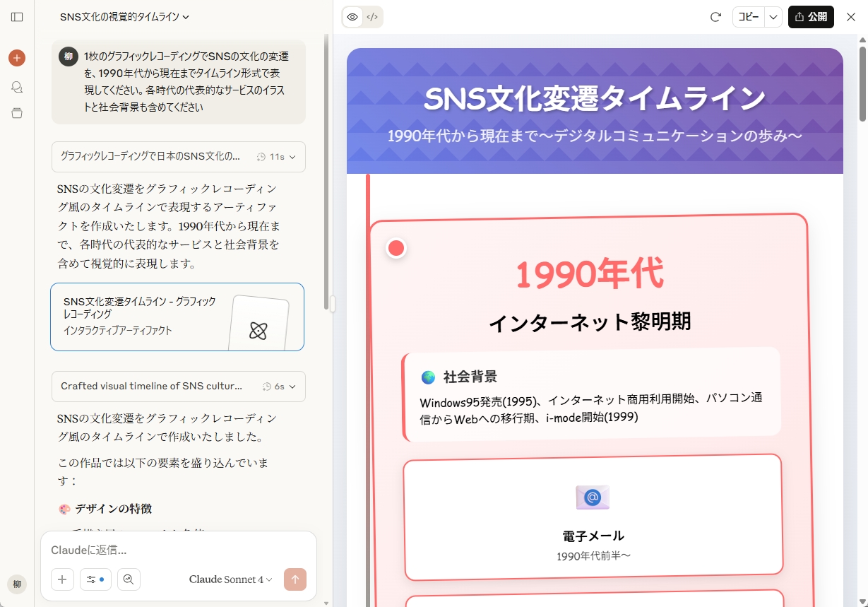Switch to artifact preview eye view
Image resolution: width=868 pixels, height=607 pixels.
[352, 17]
